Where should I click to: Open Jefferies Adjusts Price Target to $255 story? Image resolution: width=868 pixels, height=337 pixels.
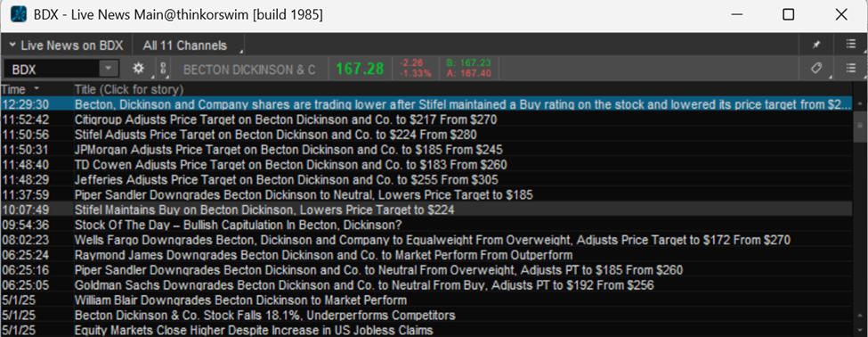coord(286,179)
